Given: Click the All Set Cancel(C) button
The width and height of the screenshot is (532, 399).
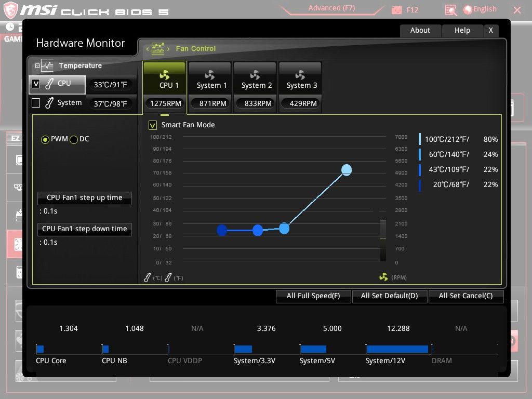Looking at the screenshot, I should pyautogui.click(x=466, y=296).
